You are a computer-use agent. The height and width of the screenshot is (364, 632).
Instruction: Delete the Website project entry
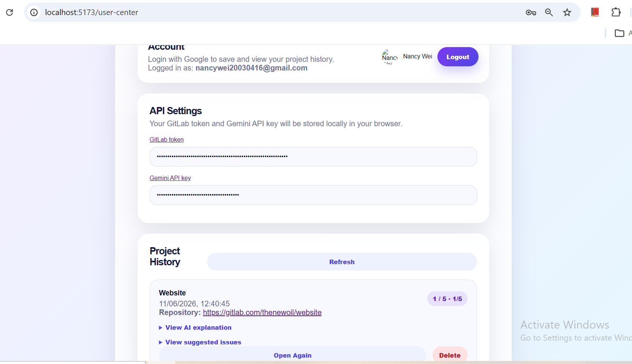(450, 355)
